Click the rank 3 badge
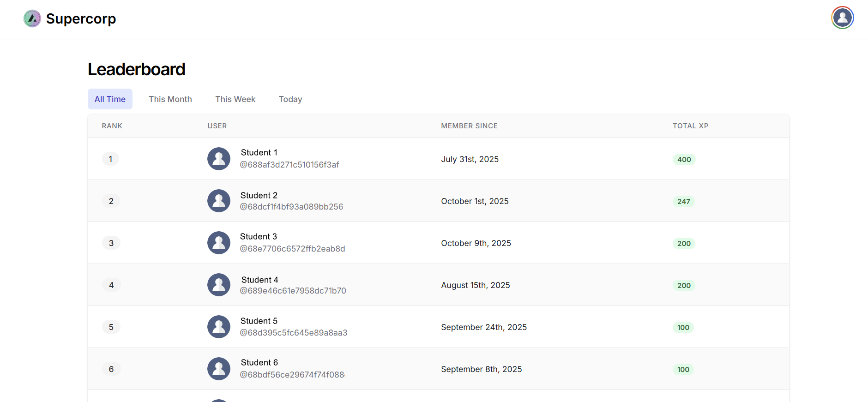The image size is (868, 402). (x=111, y=243)
